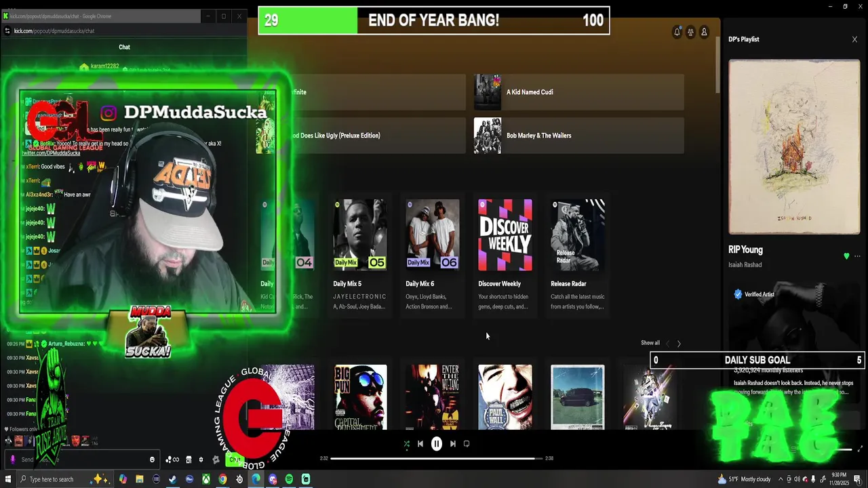Screen dimensions: 868x488
Task: Open File Explorer from taskbar
Action: 139,479
